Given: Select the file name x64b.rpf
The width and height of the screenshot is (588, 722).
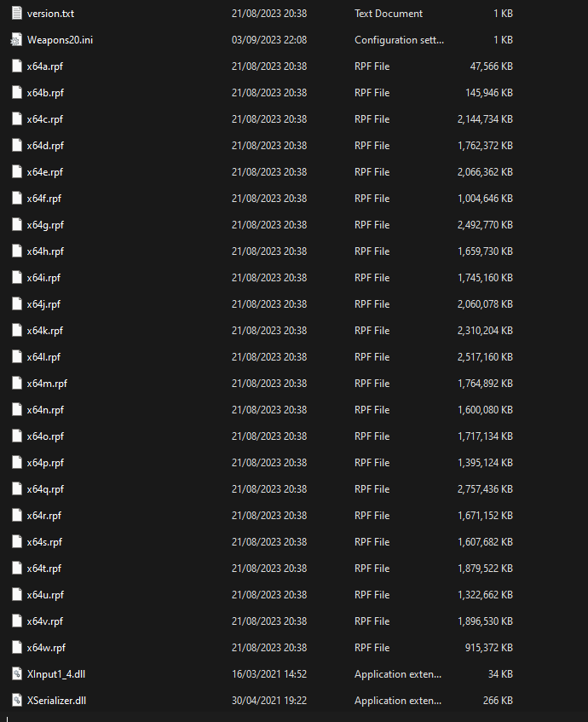Looking at the screenshot, I should (x=45, y=93).
